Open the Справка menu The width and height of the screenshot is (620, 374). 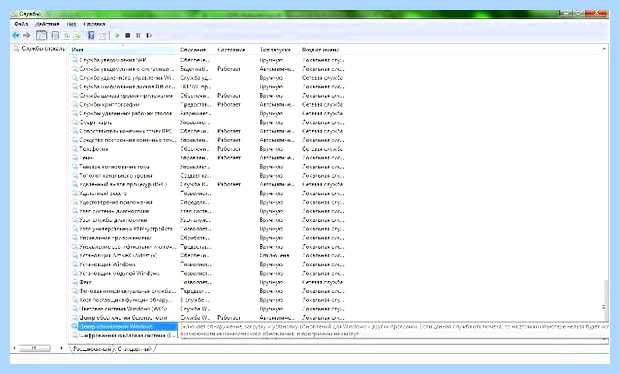coord(94,24)
